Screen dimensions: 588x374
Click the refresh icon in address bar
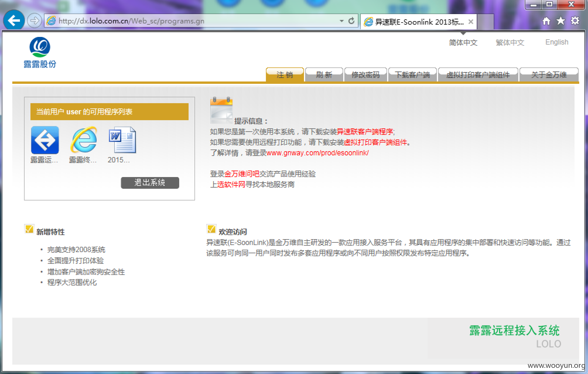(351, 21)
